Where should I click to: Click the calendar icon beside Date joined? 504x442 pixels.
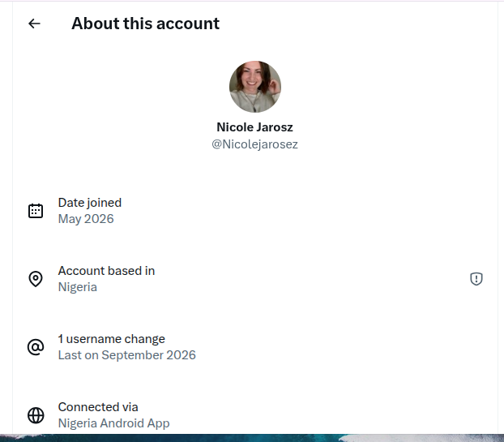click(x=36, y=211)
